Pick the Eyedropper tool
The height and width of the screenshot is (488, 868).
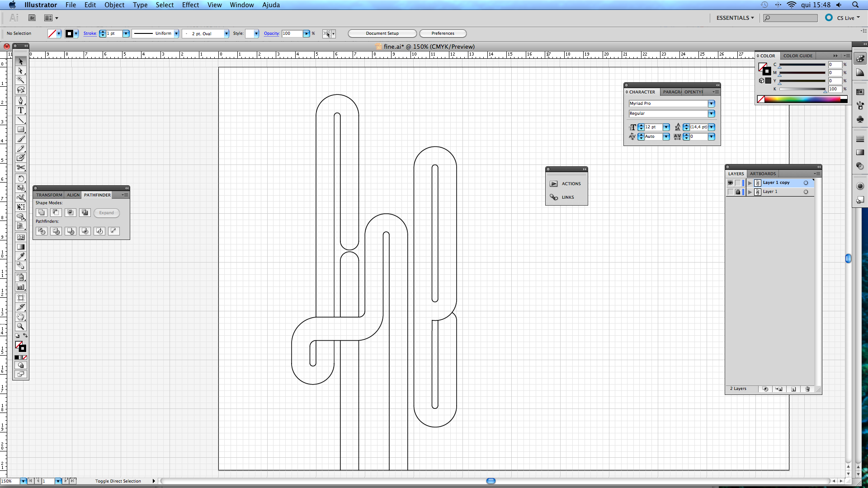tap(21, 256)
